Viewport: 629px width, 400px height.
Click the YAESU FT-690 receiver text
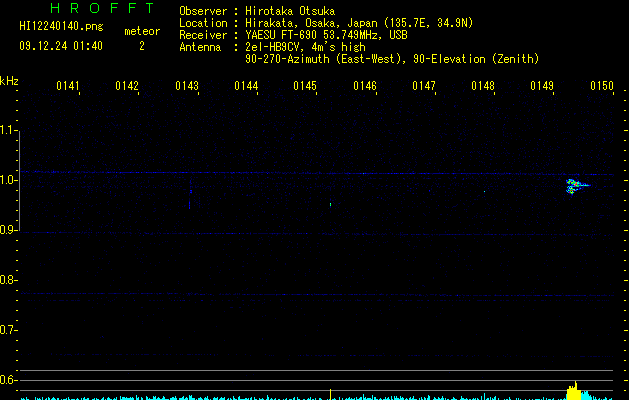327,35
